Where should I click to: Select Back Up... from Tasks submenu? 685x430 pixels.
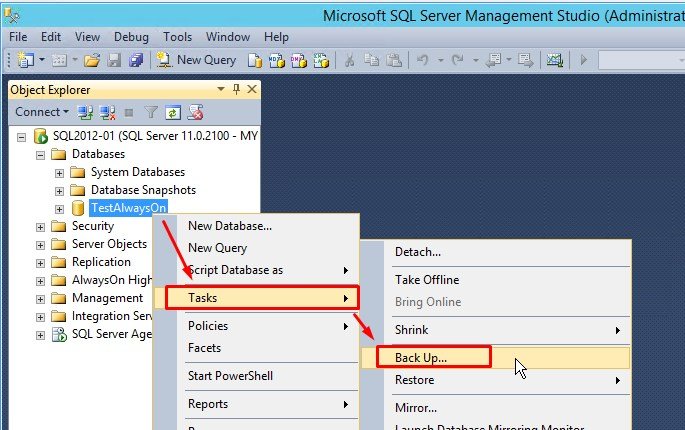tap(421, 356)
